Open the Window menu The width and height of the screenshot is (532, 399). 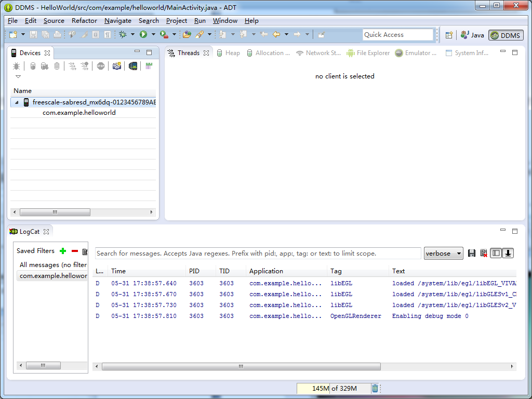click(225, 21)
